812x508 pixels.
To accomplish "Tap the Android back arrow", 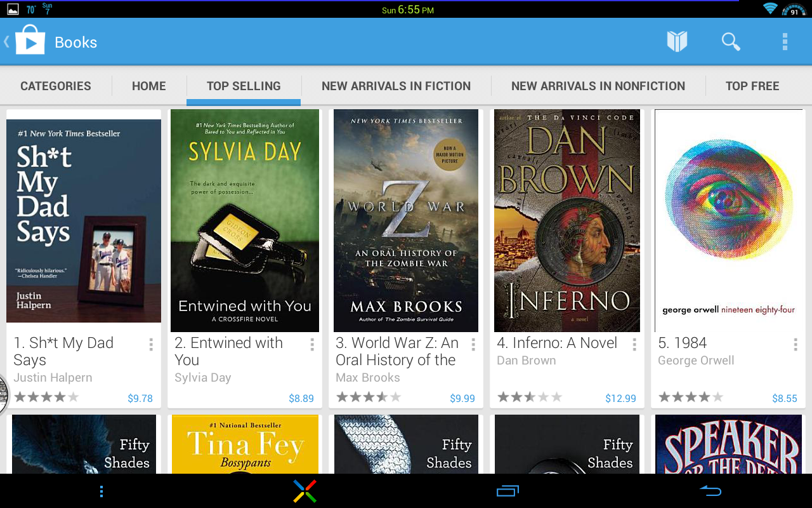I will point(710,491).
